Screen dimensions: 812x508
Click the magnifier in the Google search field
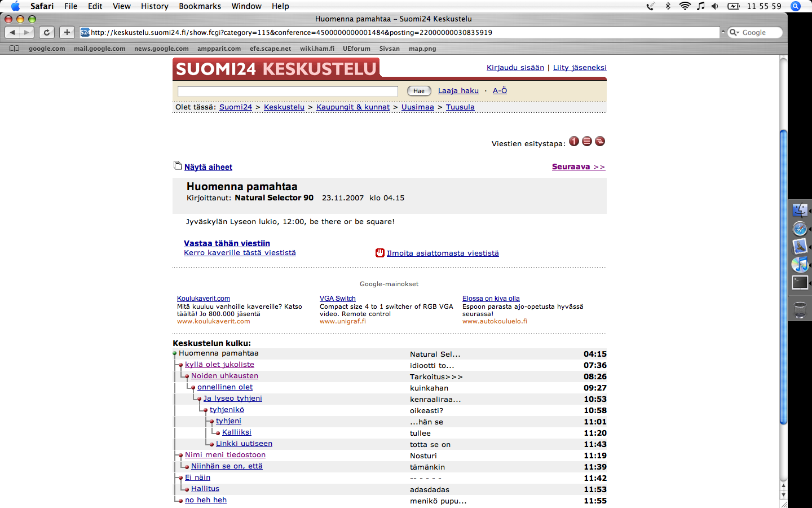pyautogui.click(x=734, y=33)
